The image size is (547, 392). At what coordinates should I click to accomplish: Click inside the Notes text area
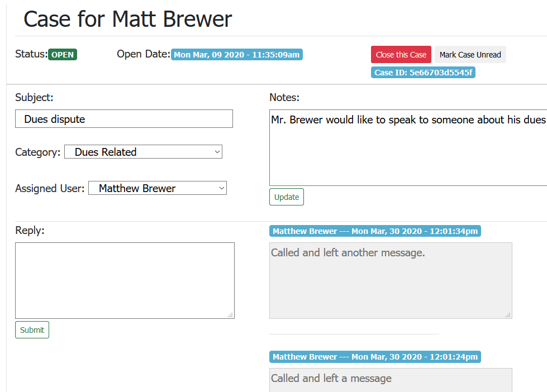pos(408,148)
